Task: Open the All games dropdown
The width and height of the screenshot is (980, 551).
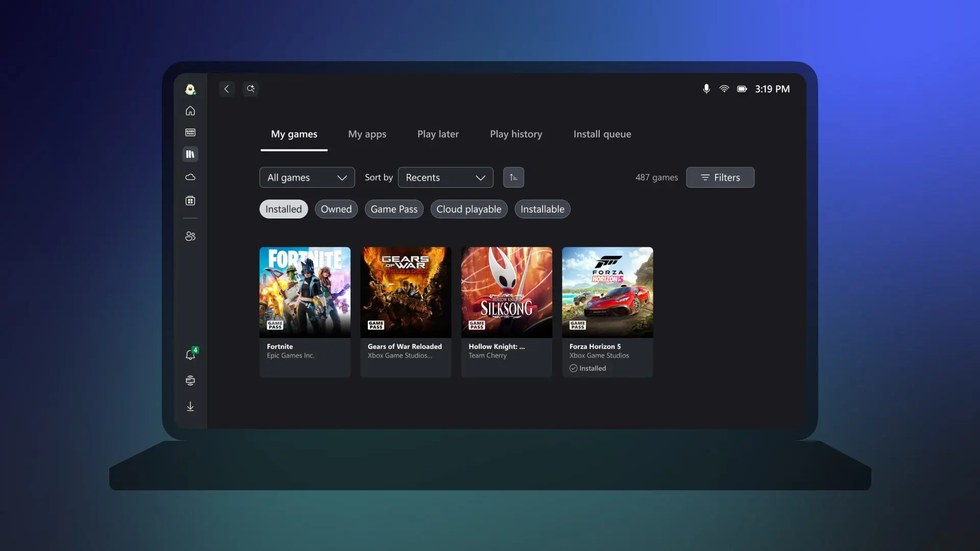Action: point(307,177)
